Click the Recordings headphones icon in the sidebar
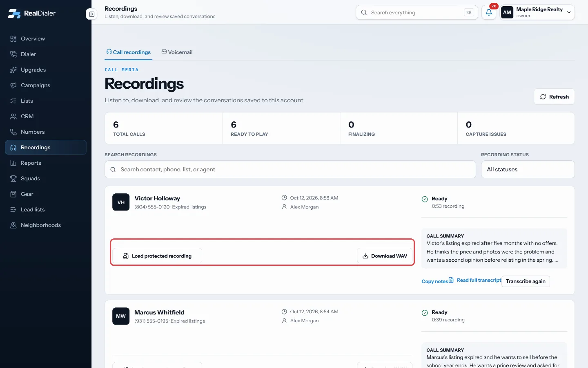 point(13,148)
